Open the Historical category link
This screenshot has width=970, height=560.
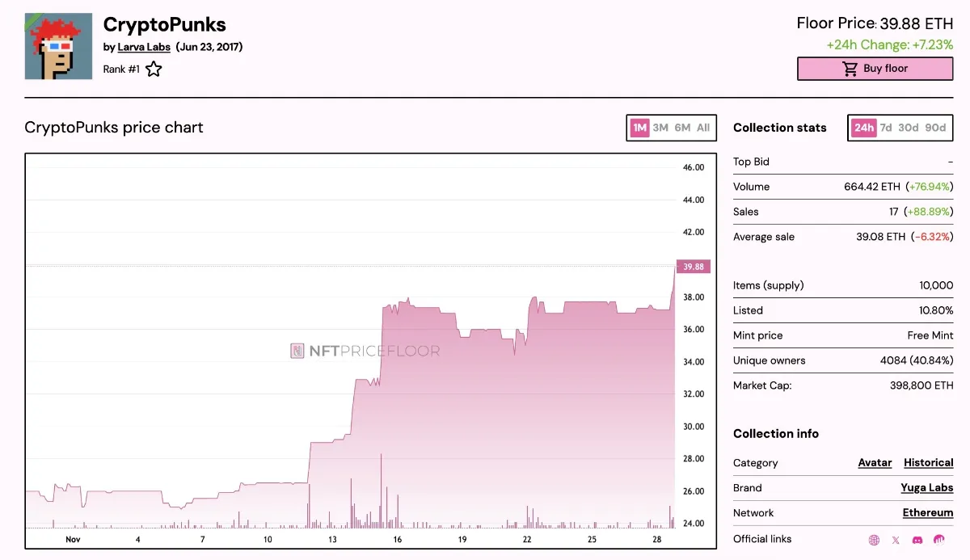pos(929,463)
